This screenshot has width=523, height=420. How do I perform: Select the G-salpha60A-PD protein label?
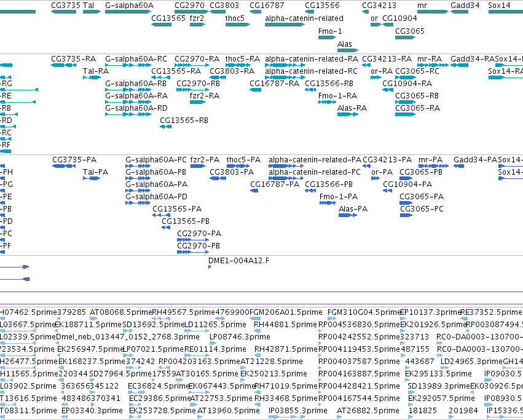157,196
